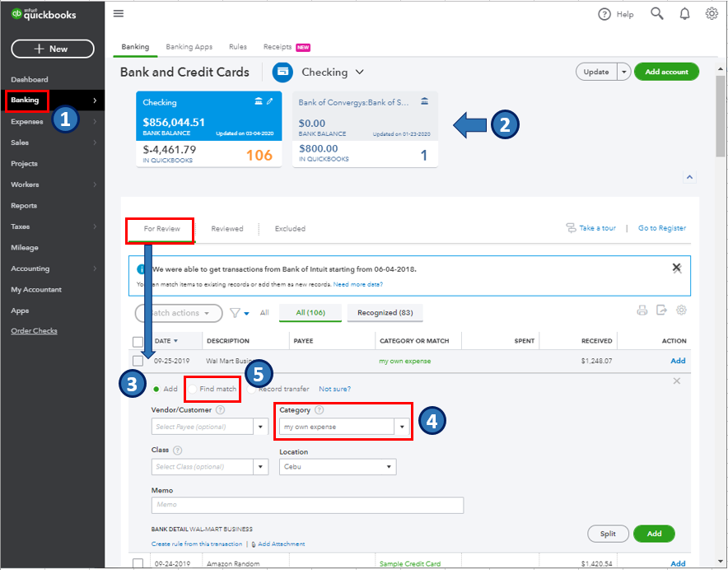
Task: Click the + New button
Action: click(x=53, y=49)
